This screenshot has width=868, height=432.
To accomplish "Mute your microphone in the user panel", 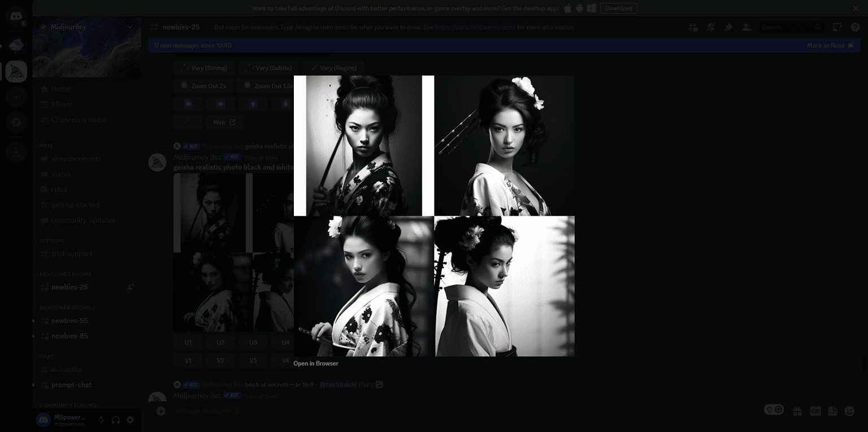I will pos(102,420).
